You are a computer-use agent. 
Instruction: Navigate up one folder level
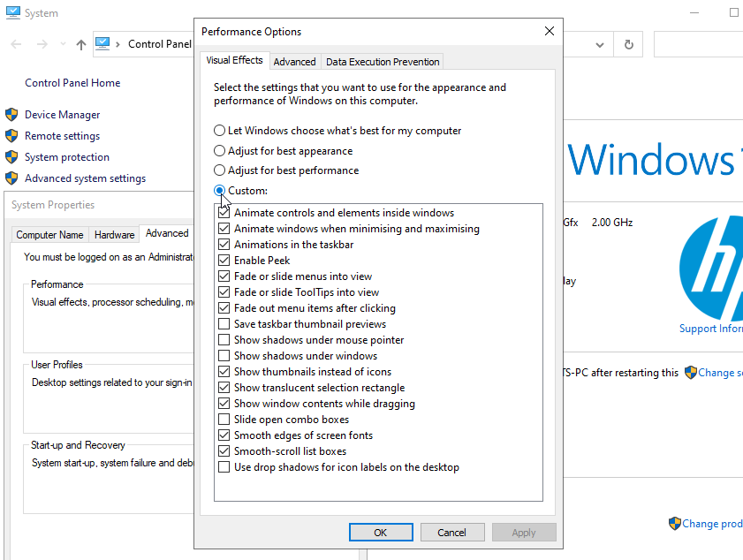click(x=81, y=44)
